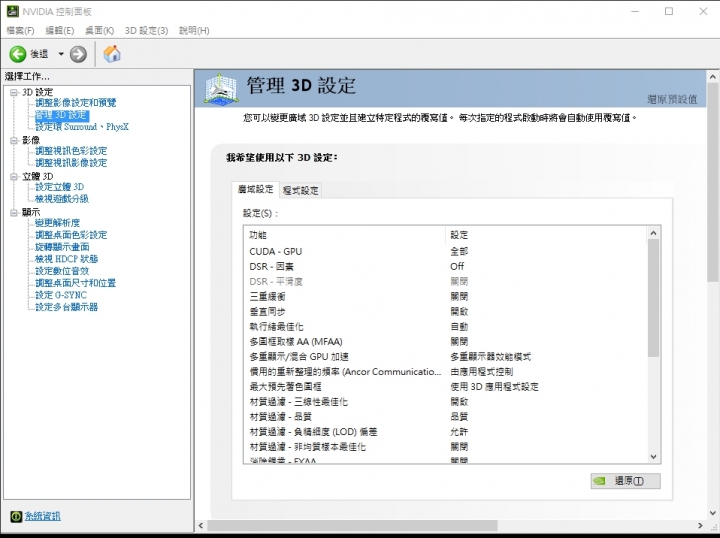This screenshot has width=720, height=538.
Task: Click the horizontal scrollbar thumb
Action: coord(352,525)
